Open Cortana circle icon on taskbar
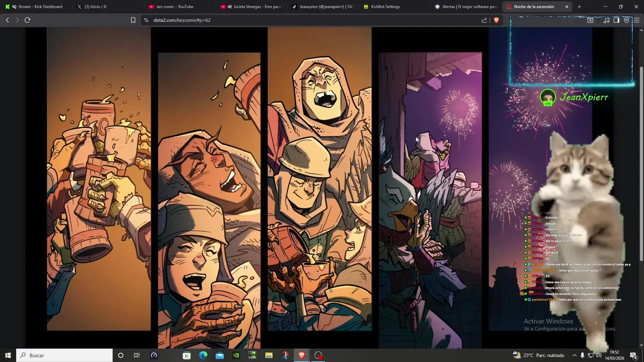 (120, 355)
